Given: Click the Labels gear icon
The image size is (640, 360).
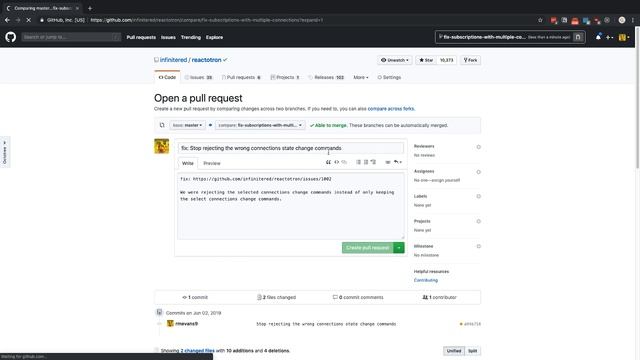Looking at the screenshot, I should [478, 196].
